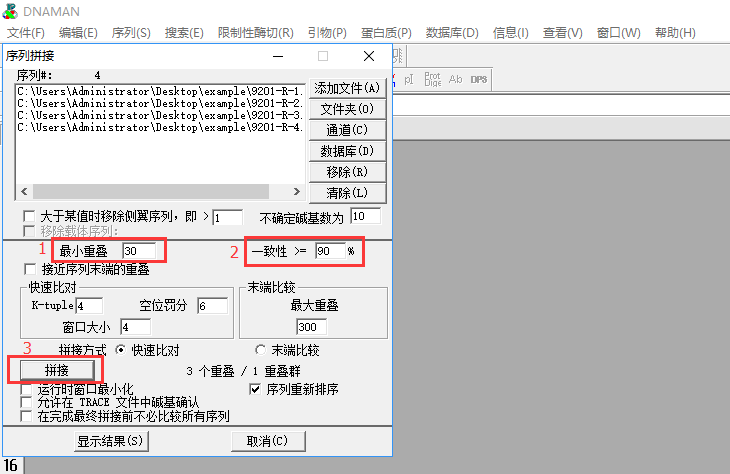Screen dimensions: 730x474
Task: Click the 空位罚分 input field
Action: tap(212, 306)
